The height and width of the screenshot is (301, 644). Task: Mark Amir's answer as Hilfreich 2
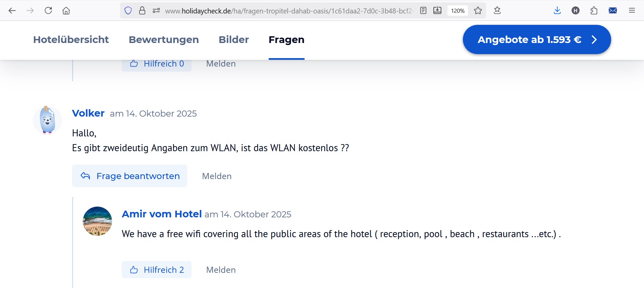(157, 270)
